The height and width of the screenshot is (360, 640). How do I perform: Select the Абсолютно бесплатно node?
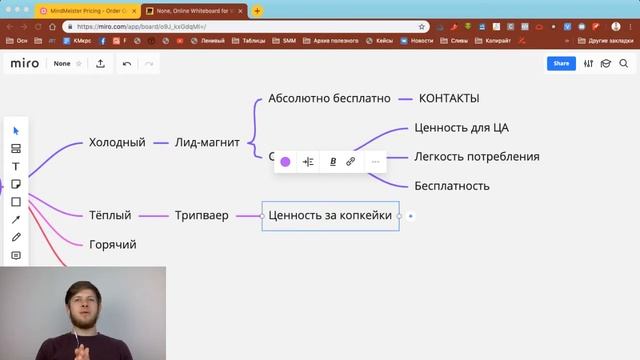(329, 98)
